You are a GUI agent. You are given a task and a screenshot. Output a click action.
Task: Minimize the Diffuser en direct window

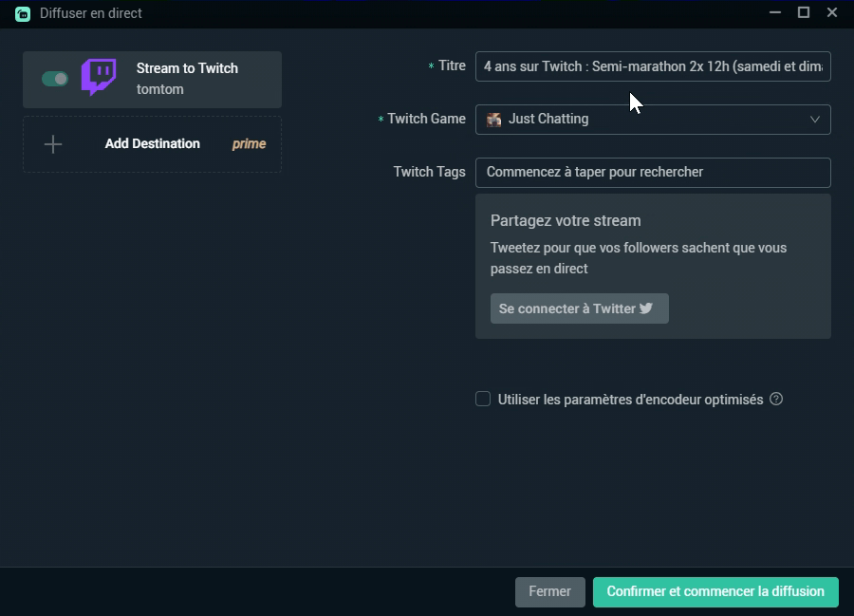[774, 12]
